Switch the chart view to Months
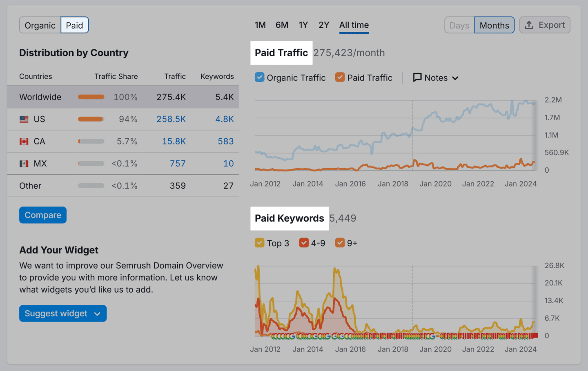This screenshot has height=371, width=588. (494, 25)
